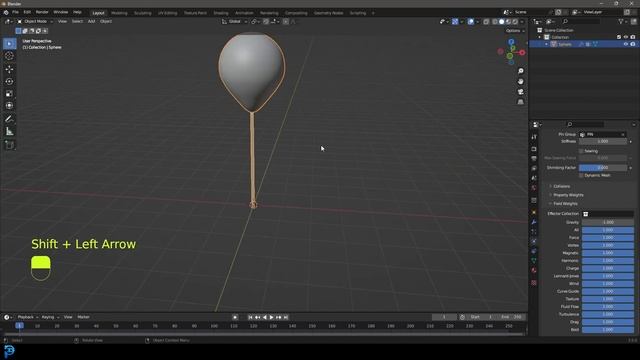Open the Output properties tab
The height and width of the screenshot is (360, 640).
pos(534,158)
